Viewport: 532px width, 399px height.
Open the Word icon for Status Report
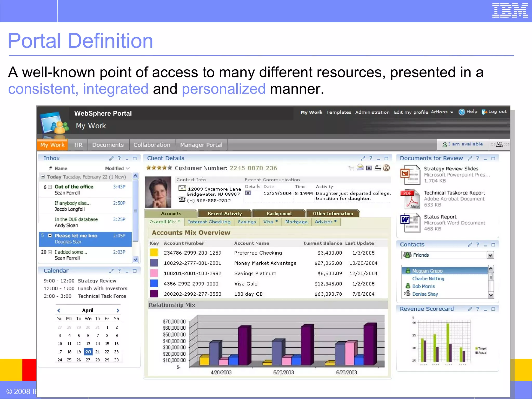[x=410, y=223]
